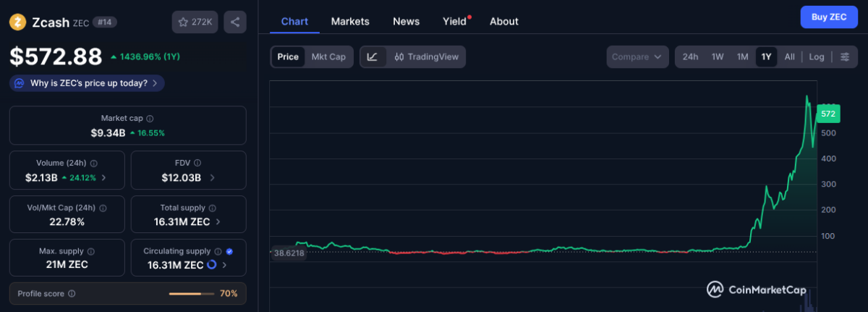The image size is (868, 312).
Task: Click the Zcash coin logo icon
Action: click(x=18, y=22)
